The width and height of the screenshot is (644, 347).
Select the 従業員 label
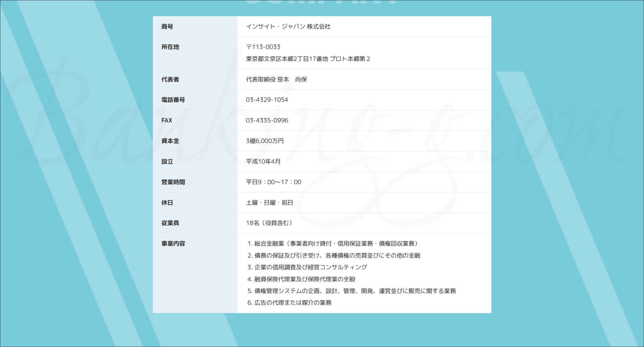tap(170, 223)
